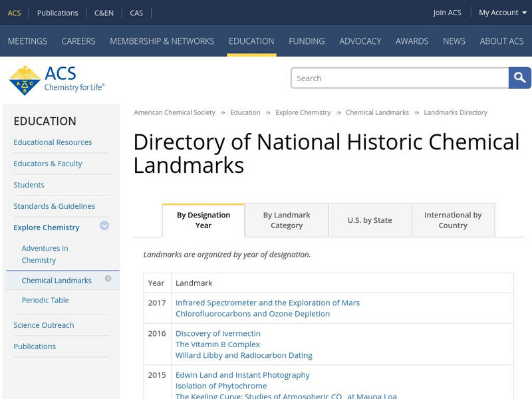Switch to the By Landmark Category tab

(x=286, y=219)
